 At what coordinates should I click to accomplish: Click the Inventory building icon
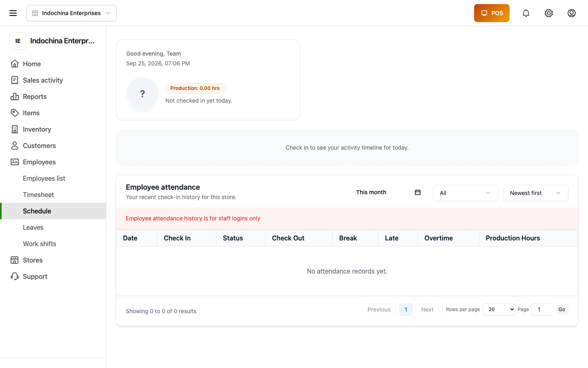15,129
